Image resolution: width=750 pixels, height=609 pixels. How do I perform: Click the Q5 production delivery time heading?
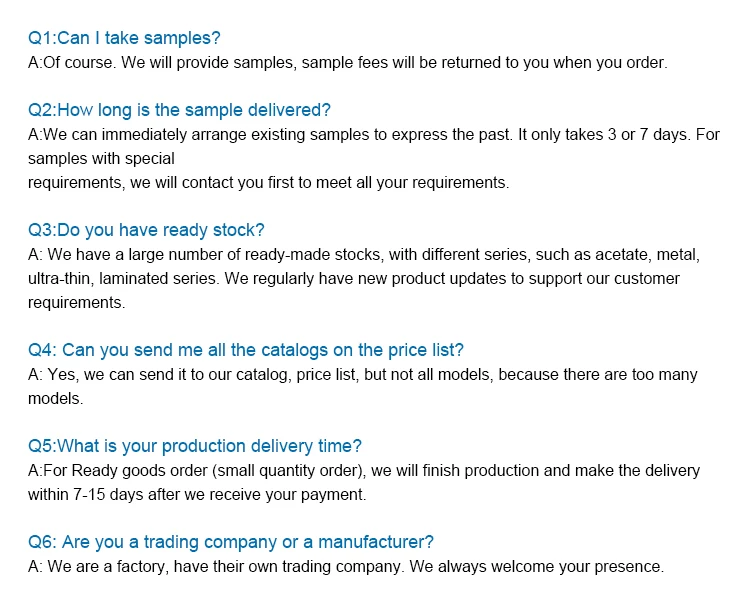tap(195, 446)
